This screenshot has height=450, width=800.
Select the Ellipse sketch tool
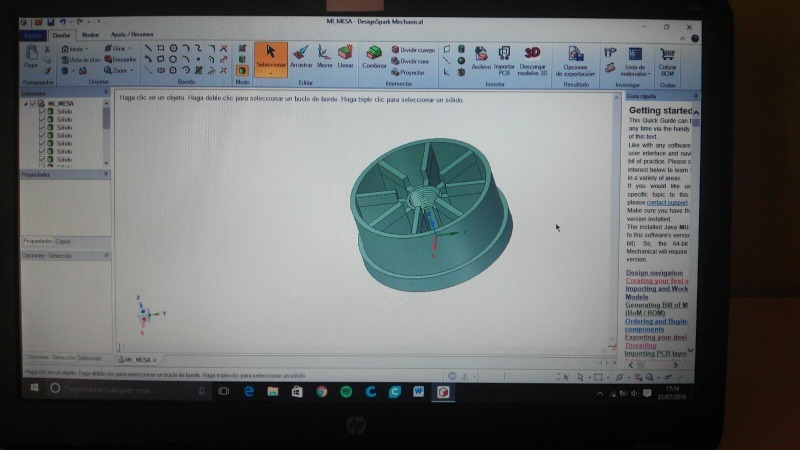tap(161, 70)
